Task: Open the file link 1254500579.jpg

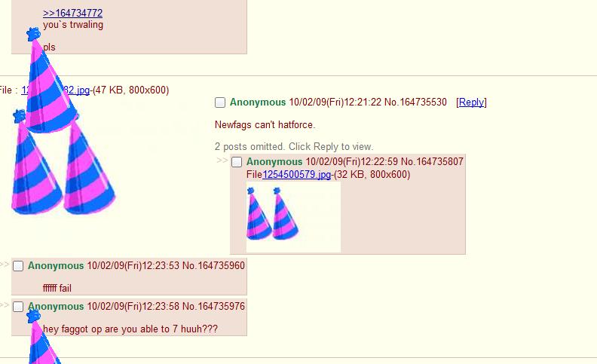Action: 296,174
